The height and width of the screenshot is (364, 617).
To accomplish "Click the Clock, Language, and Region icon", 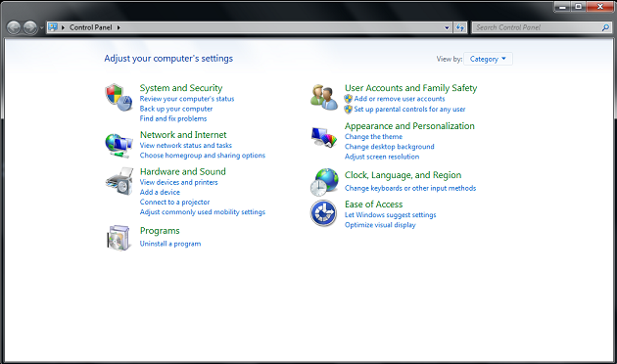I will coord(324,182).
